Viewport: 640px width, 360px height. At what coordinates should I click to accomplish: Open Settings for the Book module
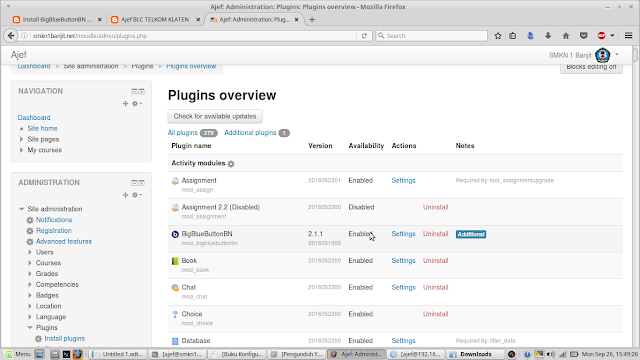click(403, 261)
